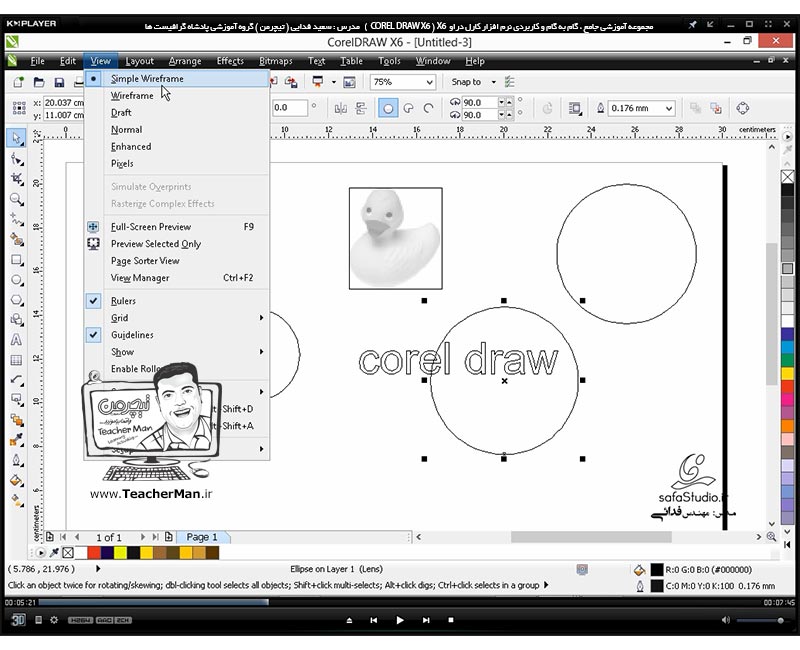This screenshot has height=650, width=800.
Task: Select the Crop tool in the toolbox
Action: click(x=16, y=179)
